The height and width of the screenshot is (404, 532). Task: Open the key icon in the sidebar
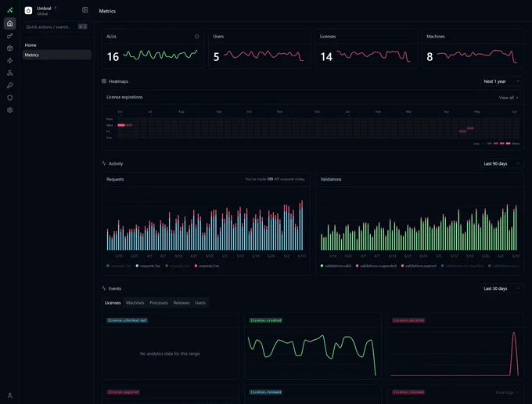10,36
